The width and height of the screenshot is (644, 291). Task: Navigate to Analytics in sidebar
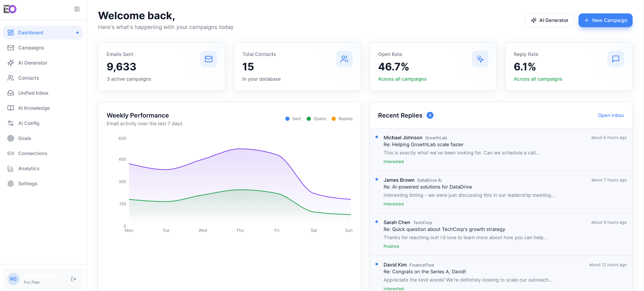click(29, 168)
